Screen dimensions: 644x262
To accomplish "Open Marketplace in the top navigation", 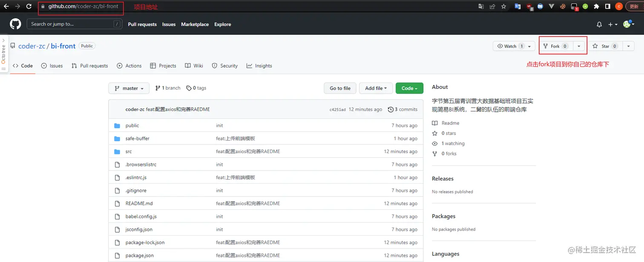I will click(x=195, y=24).
